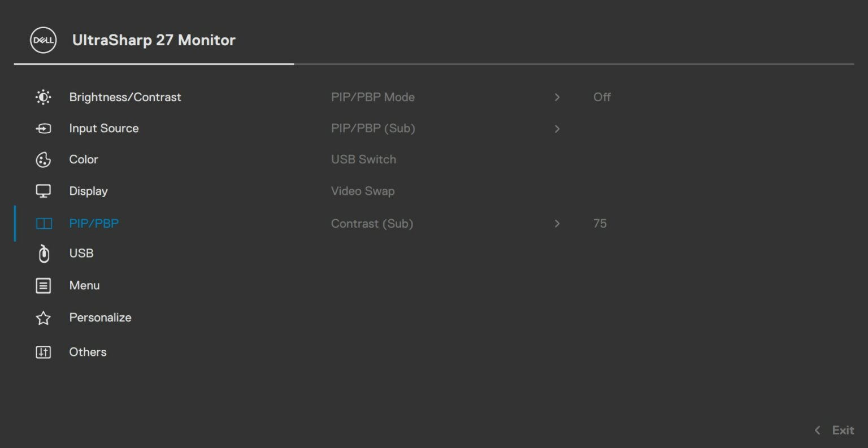
Task: Select the PIP/PBP menu entry
Action: point(94,223)
